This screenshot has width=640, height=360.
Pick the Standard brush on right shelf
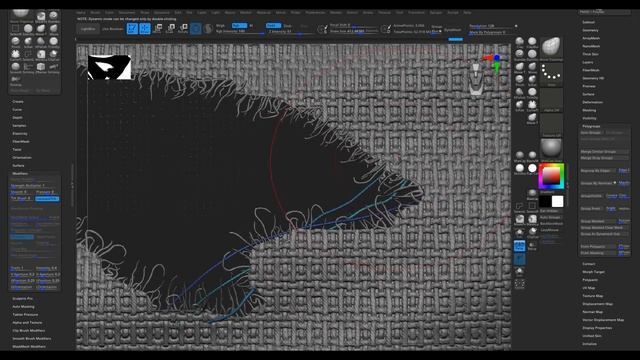point(520,54)
